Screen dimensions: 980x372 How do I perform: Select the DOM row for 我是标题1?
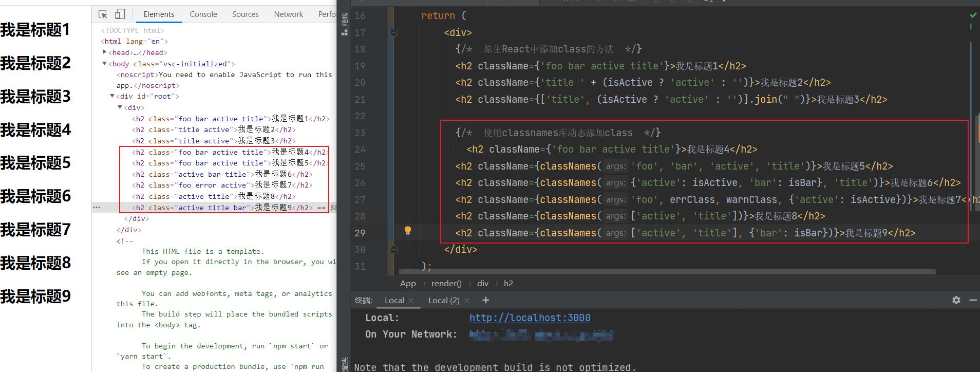tap(231, 119)
